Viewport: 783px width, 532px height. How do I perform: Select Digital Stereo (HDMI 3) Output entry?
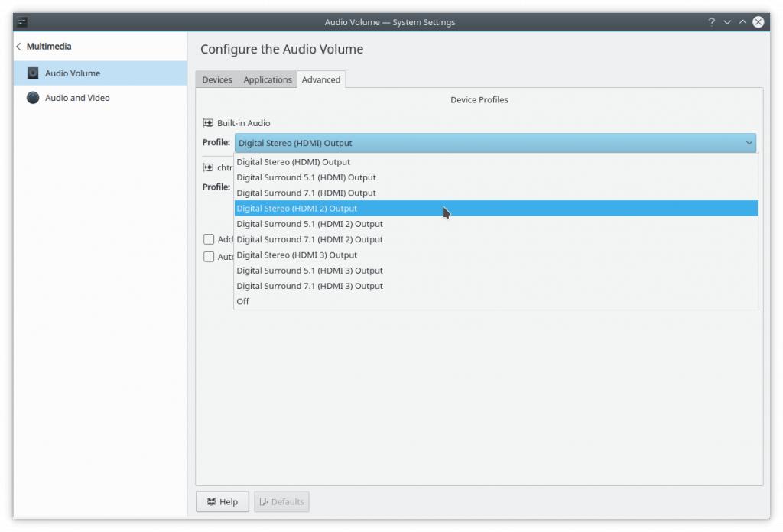tap(297, 255)
